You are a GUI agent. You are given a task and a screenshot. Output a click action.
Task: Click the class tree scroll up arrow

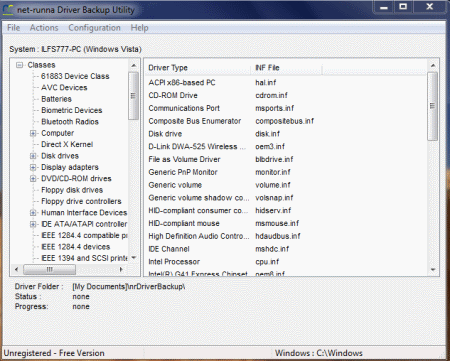(x=134, y=65)
